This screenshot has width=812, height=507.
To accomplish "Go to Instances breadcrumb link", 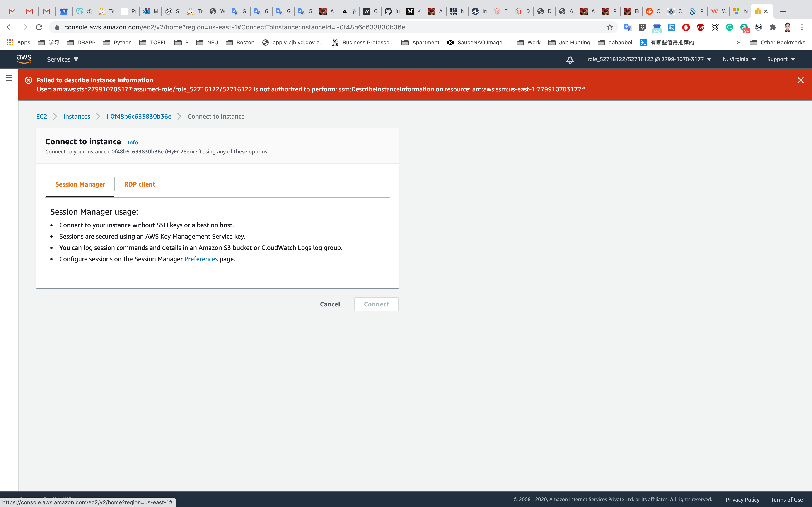I will [77, 116].
